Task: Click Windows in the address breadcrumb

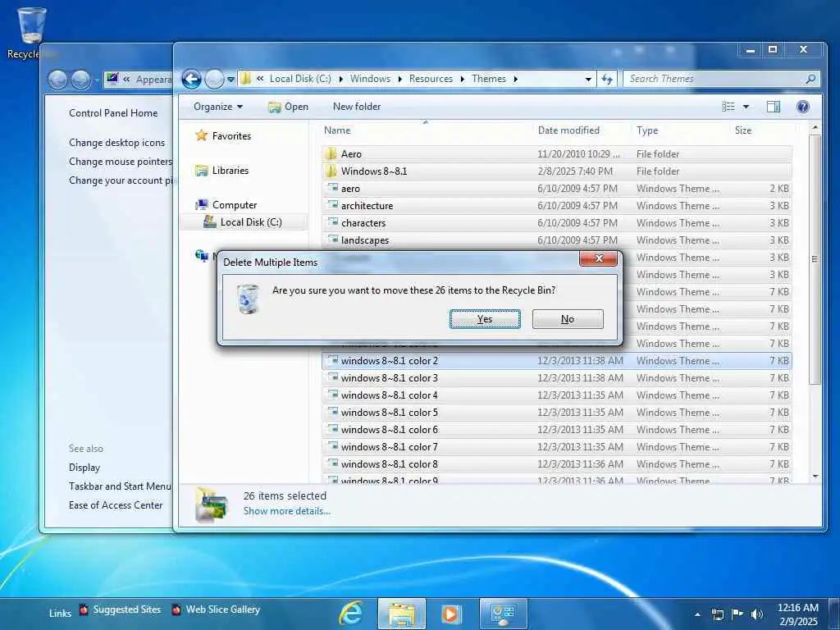Action: pos(370,79)
